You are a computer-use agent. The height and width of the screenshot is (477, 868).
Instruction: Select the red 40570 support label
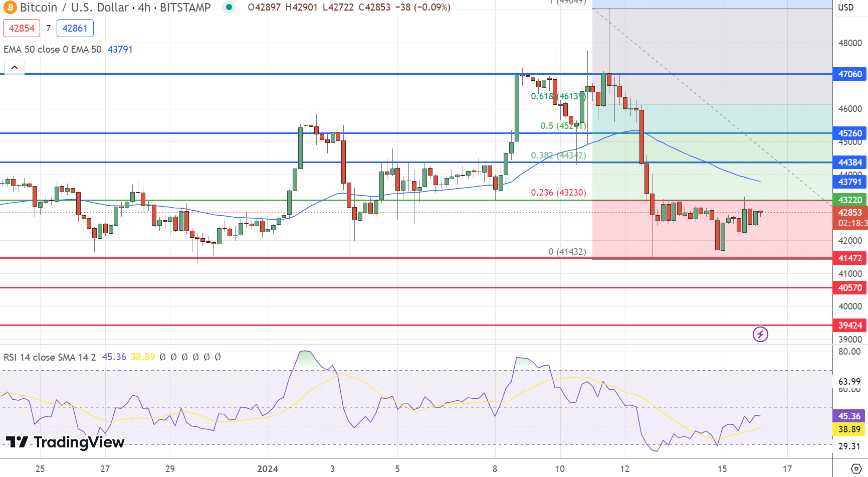(849, 288)
